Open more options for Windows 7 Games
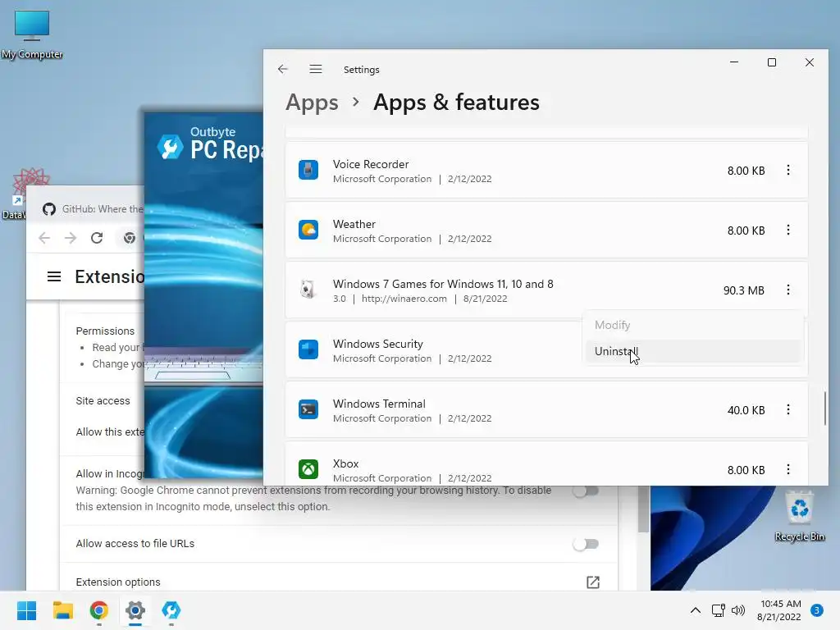840x630 pixels. [x=788, y=290]
